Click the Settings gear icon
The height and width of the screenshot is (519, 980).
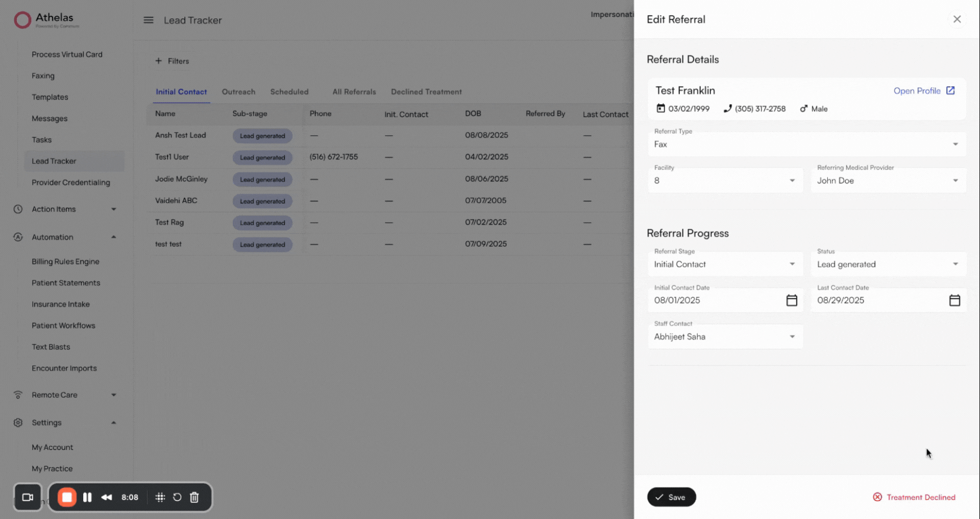coord(18,422)
